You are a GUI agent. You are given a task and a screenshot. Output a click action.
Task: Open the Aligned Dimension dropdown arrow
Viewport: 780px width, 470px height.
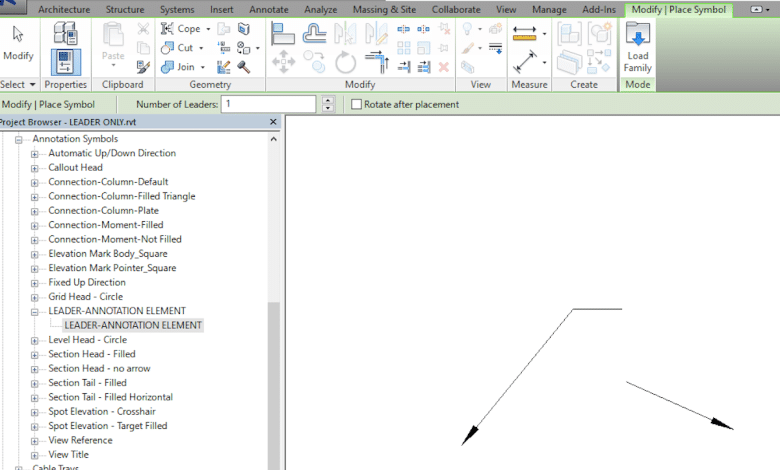(x=544, y=62)
